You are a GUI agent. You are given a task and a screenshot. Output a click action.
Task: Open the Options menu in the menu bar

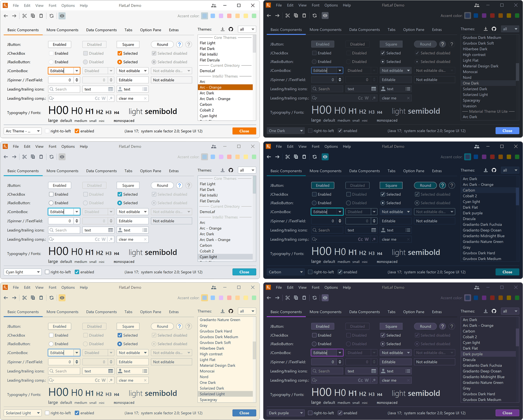pyautogui.click(x=68, y=5)
